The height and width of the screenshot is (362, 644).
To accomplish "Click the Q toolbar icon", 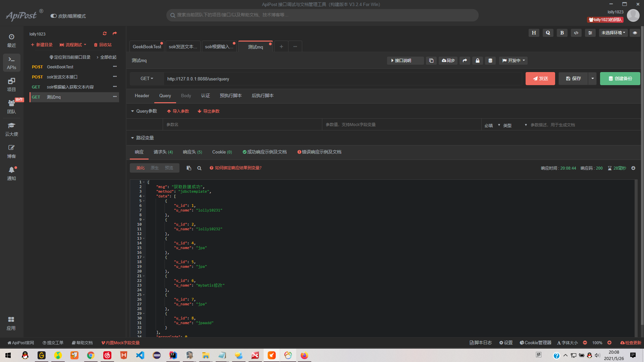I will tap(548, 33).
